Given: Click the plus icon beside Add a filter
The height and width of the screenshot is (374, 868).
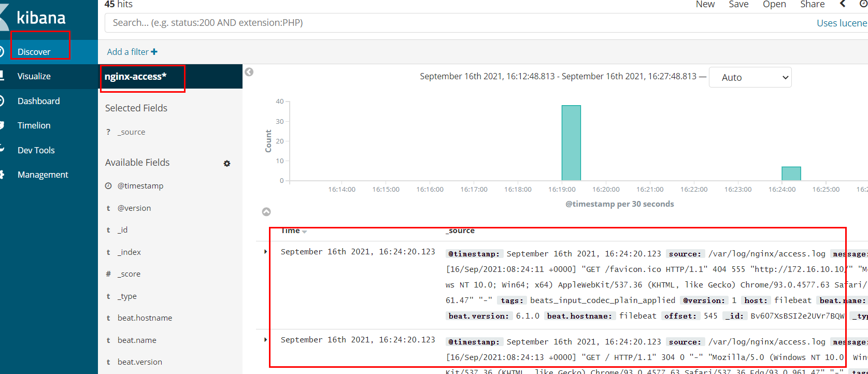Looking at the screenshot, I should 154,52.
